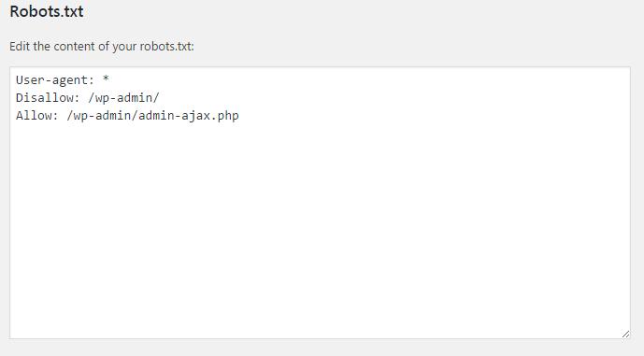Click the "Edit the content of your robots.txt:" label

[102, 46]
